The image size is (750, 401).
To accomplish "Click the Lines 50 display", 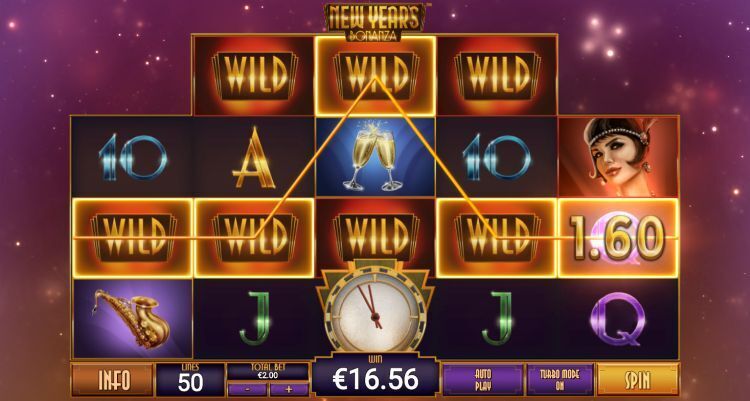I will (x=190, y=379).
